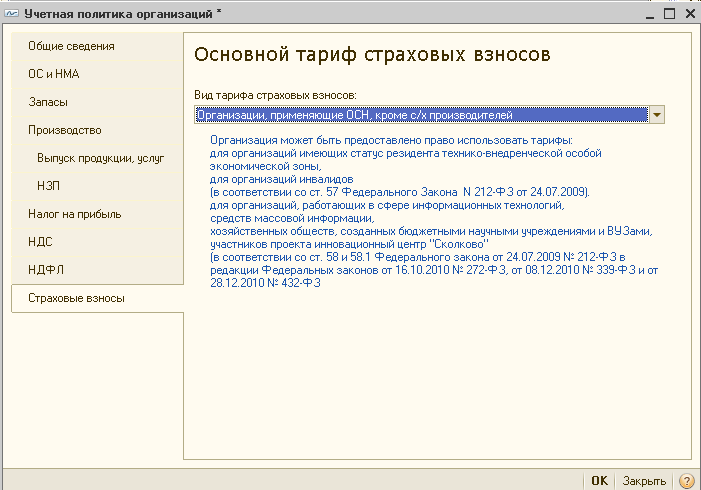This screenshot has width=701, height=490.
Task: Select the НДС tab
Action: pyautogui.click(x=97, y=242)
